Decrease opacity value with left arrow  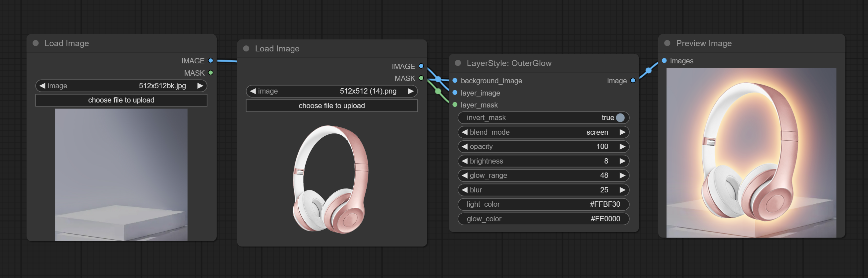click(464, 147)
